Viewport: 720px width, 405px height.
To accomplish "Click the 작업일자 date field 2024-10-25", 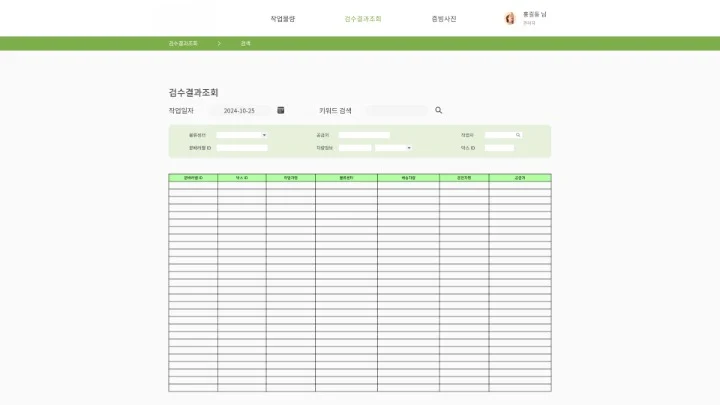I will [x=239, y=111].
